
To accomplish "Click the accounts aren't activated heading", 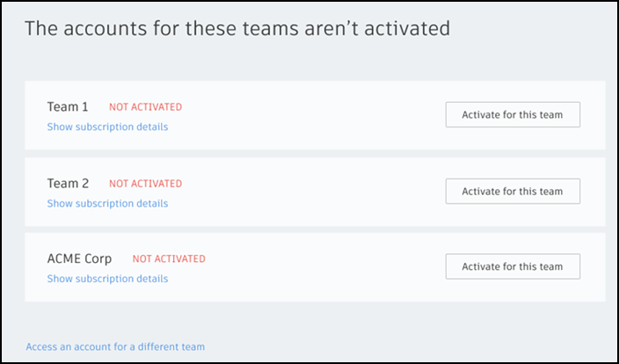I will [237, 28].
